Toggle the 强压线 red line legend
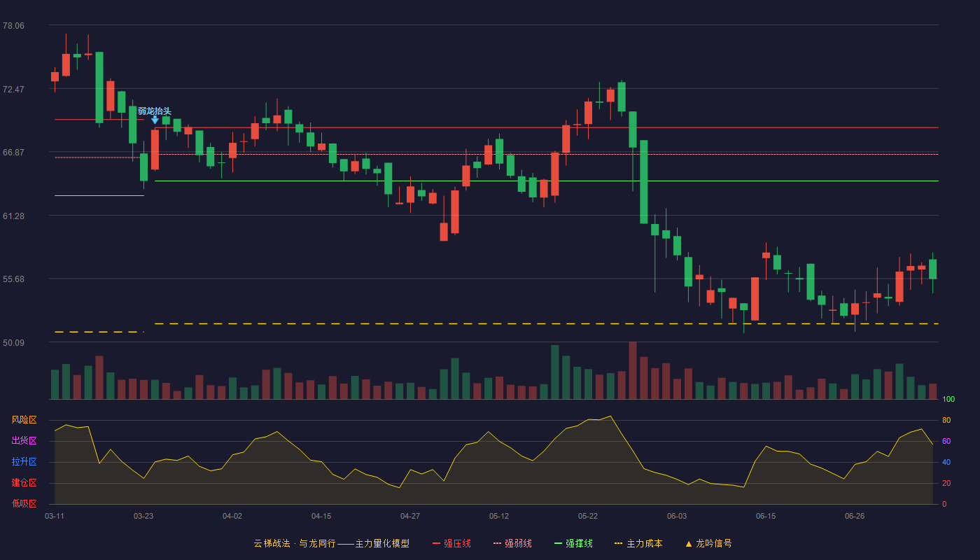Viewport: 980px width, 560px height. pos(451,543)
